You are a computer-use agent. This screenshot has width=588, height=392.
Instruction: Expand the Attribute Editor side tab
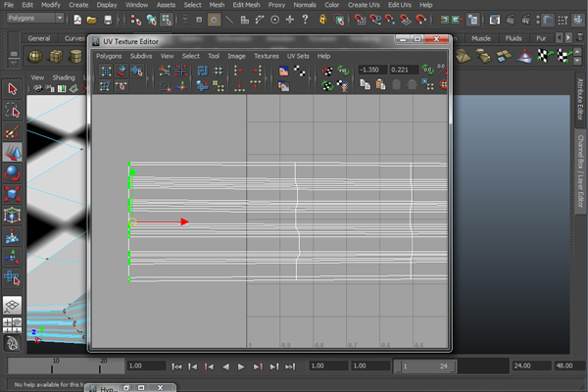pos(580,99)
